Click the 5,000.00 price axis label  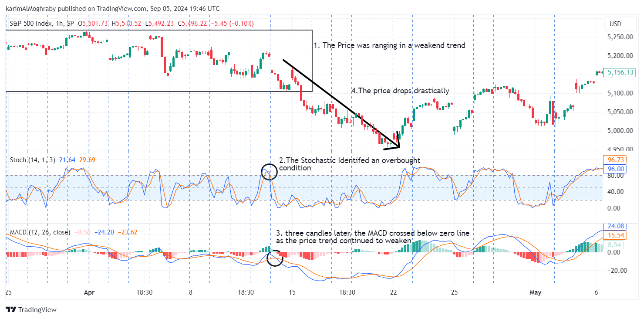click(620, 131)
